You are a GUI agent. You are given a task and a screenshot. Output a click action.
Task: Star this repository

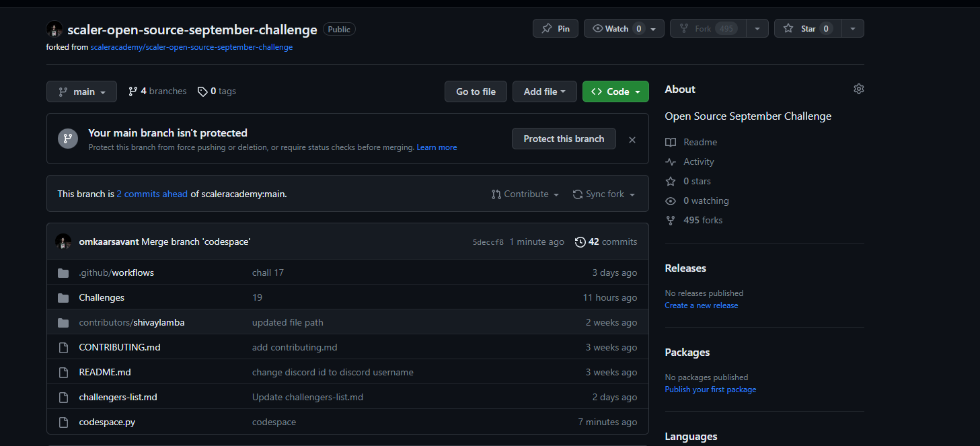point(807,28)
